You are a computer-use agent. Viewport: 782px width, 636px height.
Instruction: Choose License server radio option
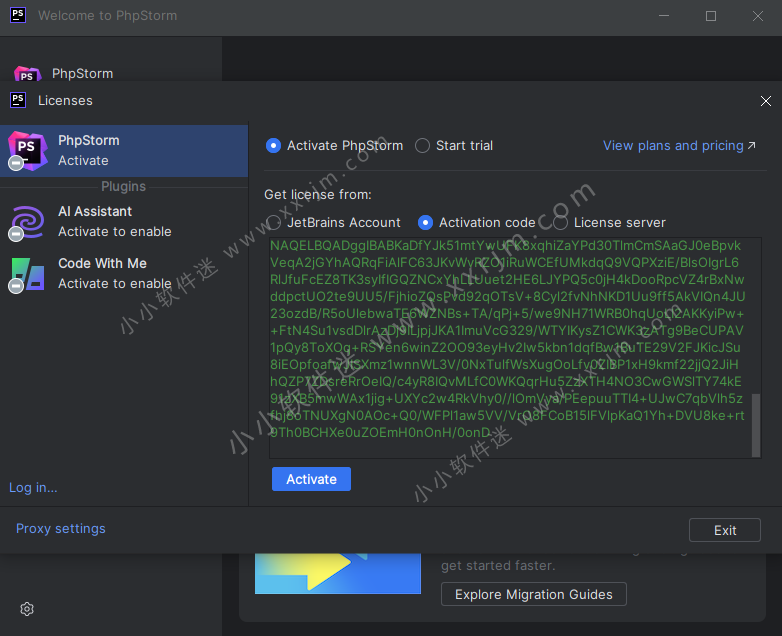[560, 222]
